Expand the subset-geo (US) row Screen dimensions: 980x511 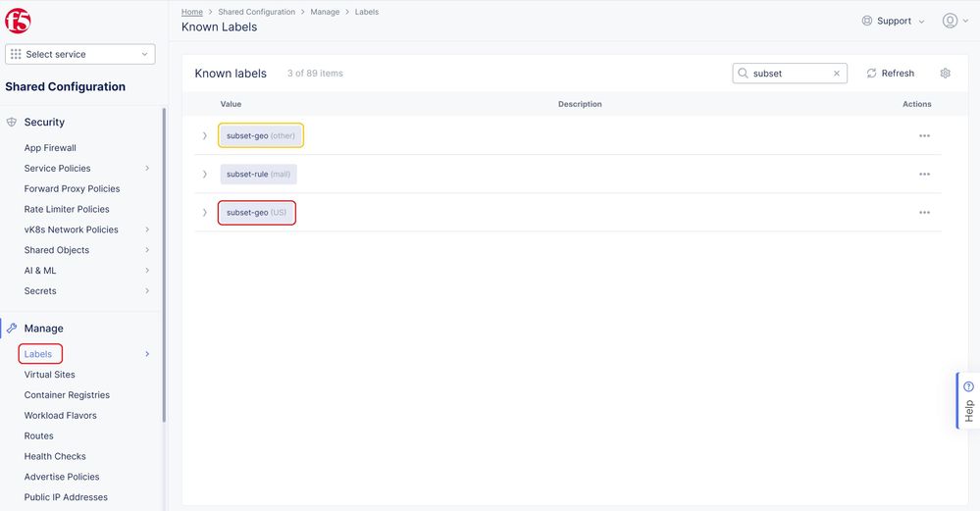click(x=205, y=213)
